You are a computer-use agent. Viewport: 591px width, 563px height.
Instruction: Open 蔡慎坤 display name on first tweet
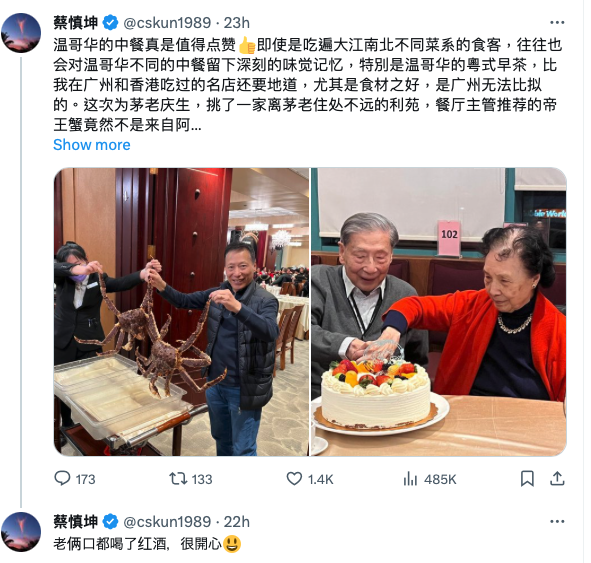(x=76, y=23)
